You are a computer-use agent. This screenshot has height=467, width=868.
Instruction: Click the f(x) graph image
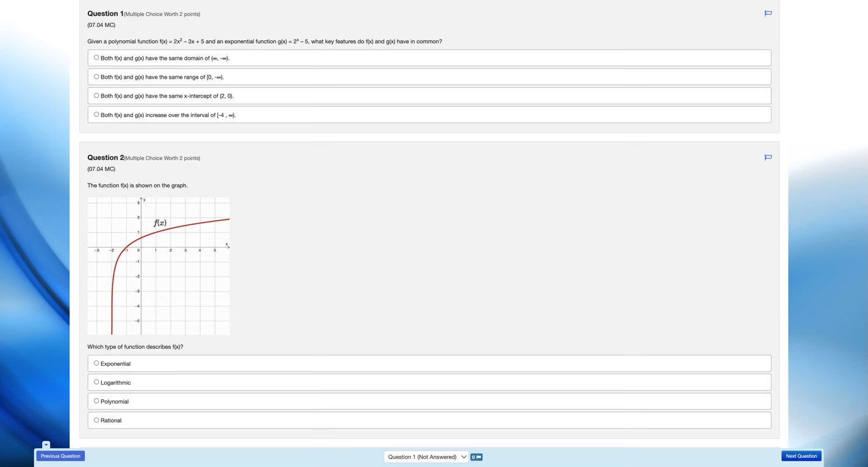click(159, 266)
